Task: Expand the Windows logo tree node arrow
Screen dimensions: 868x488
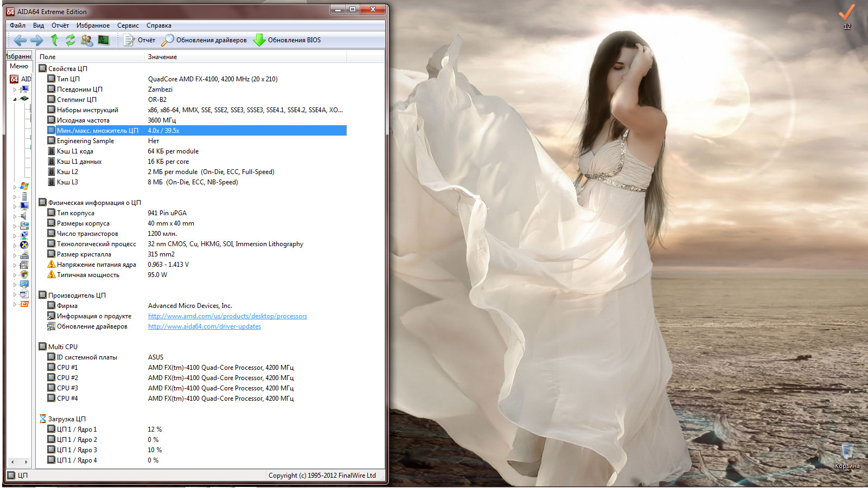Action: 15,187
